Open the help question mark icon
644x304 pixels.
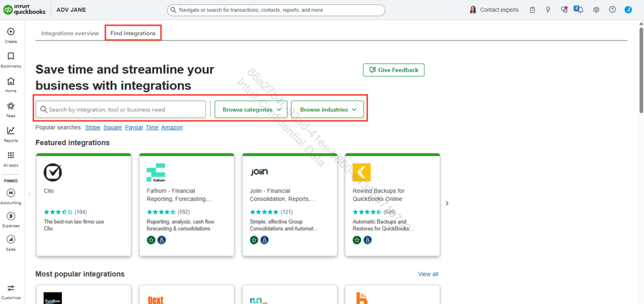[x=612, y=10]
